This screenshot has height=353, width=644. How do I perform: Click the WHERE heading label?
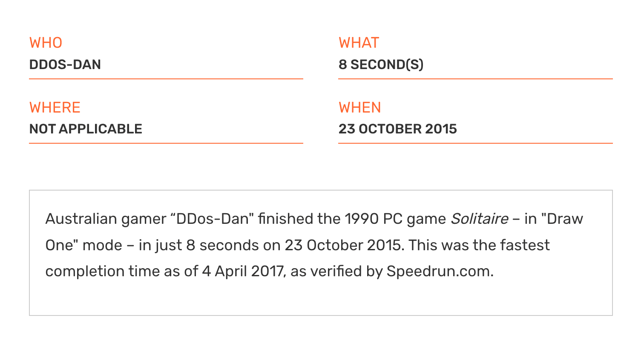pyautogui.click(x=55, y=107)
